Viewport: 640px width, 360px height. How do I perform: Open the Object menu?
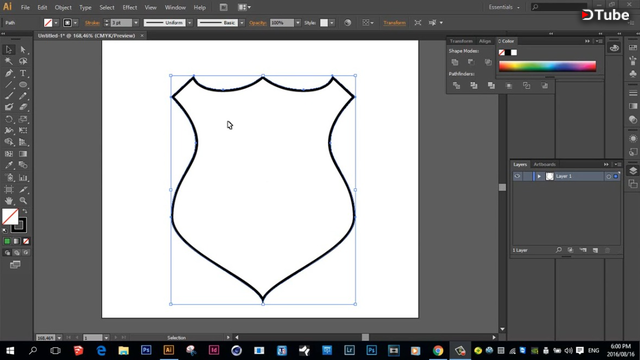63,7
